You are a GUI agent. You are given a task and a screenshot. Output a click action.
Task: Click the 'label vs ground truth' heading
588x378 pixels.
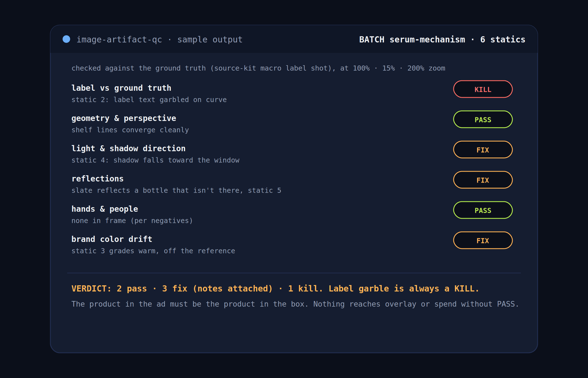121,88
